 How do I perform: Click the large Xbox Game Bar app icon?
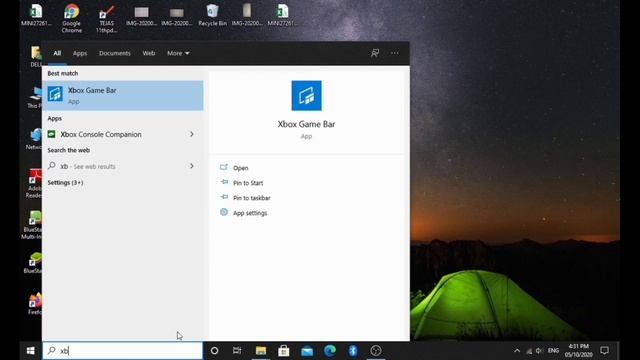(x=306, y=96)
